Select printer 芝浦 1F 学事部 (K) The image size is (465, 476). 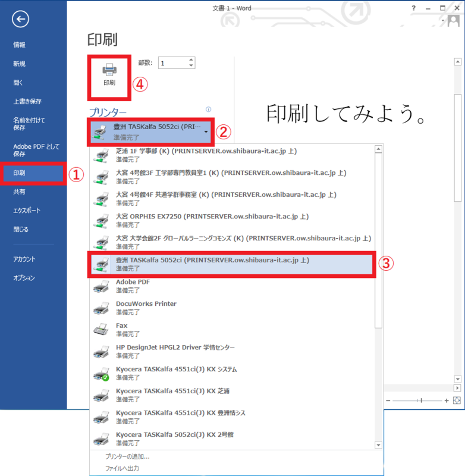pyautogui.click(x=232, y=155)
